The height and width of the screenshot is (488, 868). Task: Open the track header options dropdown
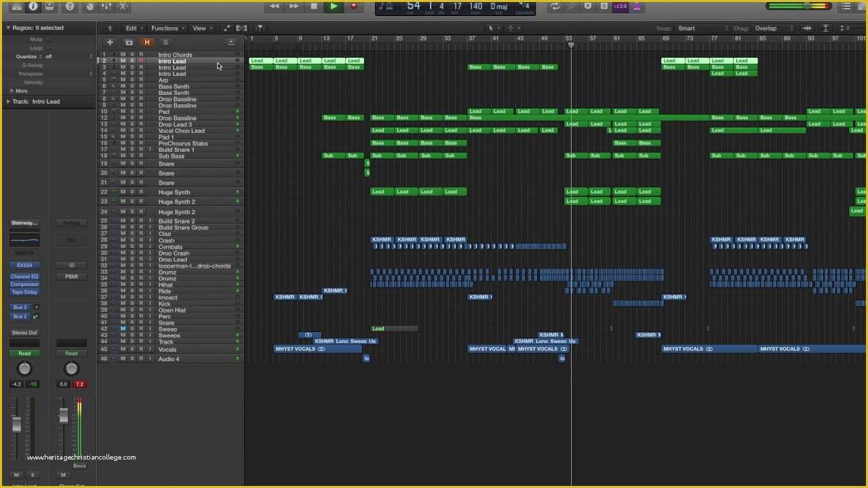tap(231, 42)
